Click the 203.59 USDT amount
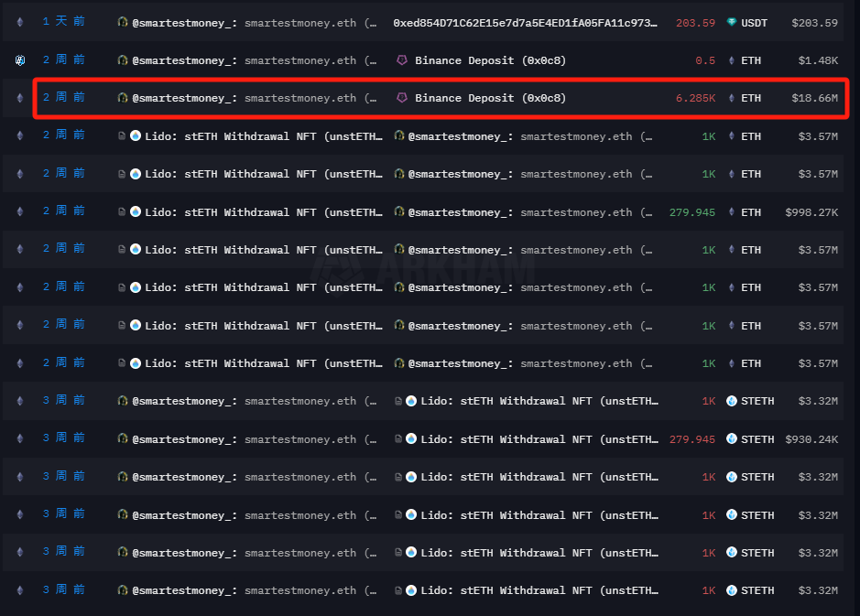Image resolution: width=860 pixels, height=616 pixels. pyautogui.click(x=695, y=22)
